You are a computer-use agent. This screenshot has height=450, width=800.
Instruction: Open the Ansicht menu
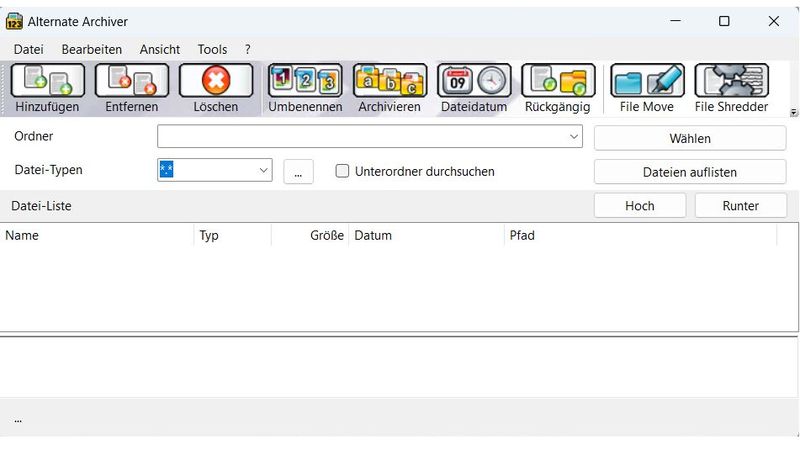[160, 49]
